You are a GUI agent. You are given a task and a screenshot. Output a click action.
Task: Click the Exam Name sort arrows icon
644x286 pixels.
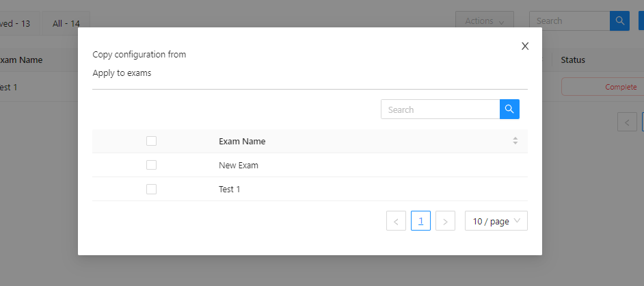tap(515, 141)
